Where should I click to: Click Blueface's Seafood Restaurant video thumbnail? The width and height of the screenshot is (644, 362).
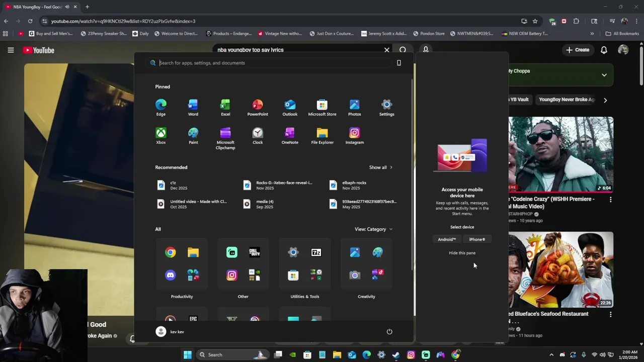tap(560, 269)
